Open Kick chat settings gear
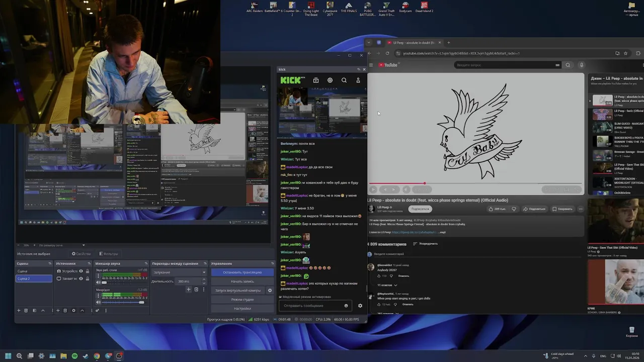The image size is (644, 362). click(360, 306)
